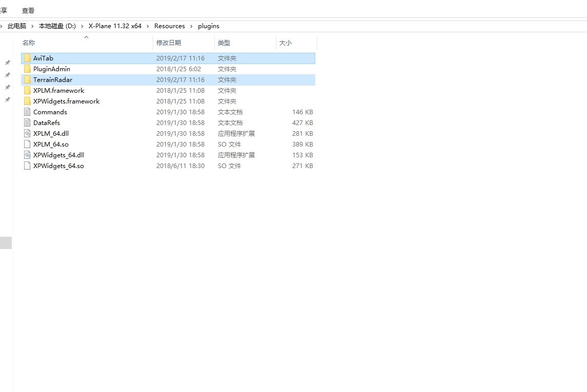Expand chevron after Resources breadcrumb
587x392 pixels.
[x=191, y=26]
